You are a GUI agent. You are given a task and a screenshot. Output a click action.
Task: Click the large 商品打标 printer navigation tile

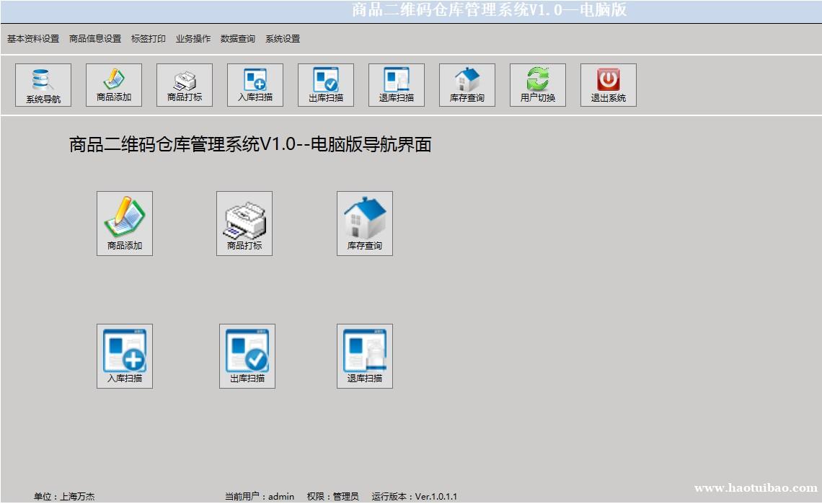[x=244, y=223]
